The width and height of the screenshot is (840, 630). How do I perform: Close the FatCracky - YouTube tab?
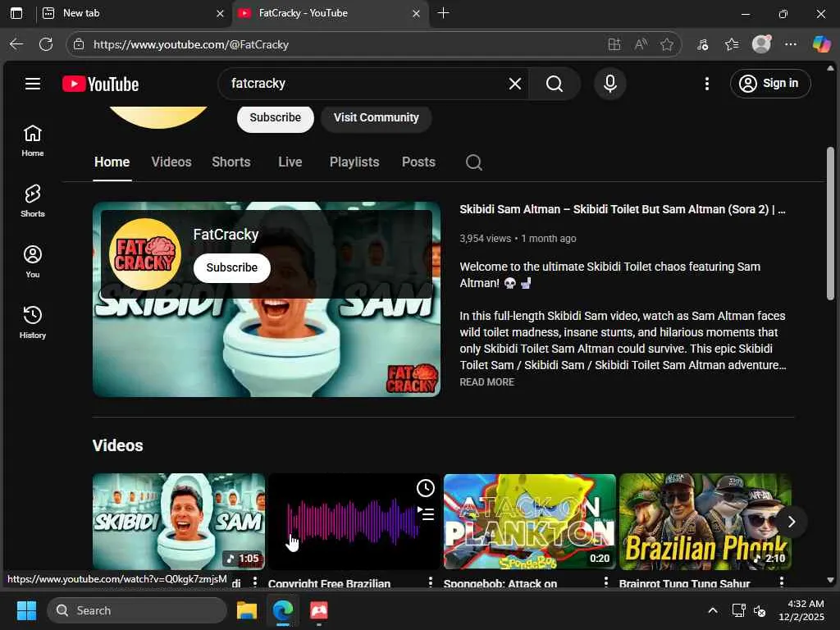(x=416, y=13)
